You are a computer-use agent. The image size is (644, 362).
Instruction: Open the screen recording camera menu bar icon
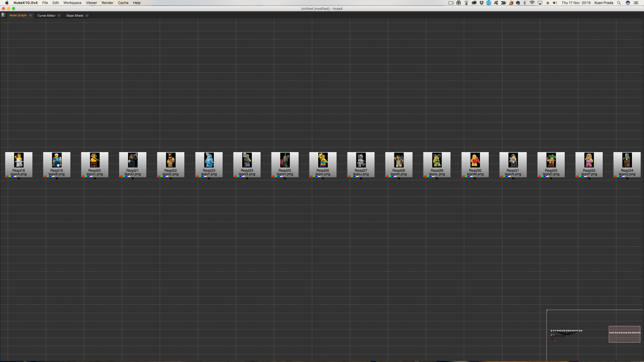click(451, 3)
